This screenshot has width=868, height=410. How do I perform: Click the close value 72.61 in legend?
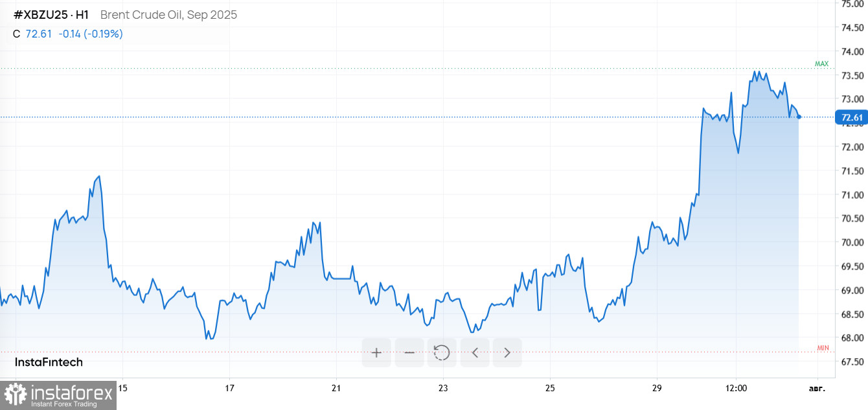point(38,34)
